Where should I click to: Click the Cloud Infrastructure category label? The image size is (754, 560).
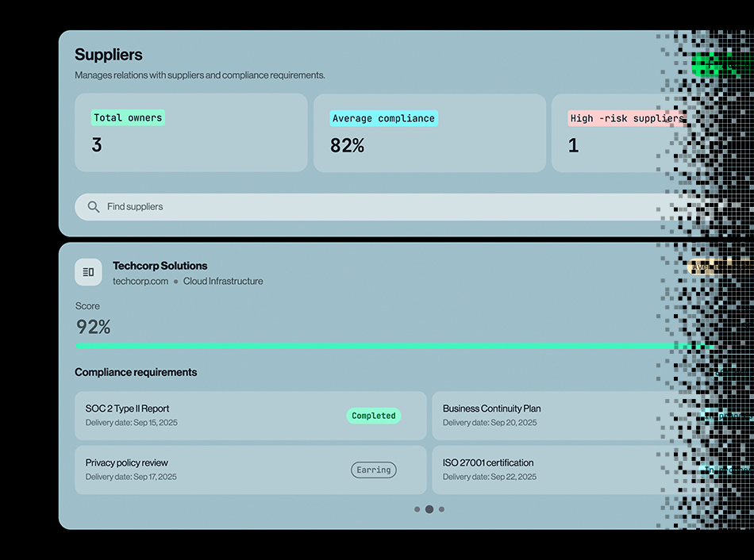tap(223, 282)
